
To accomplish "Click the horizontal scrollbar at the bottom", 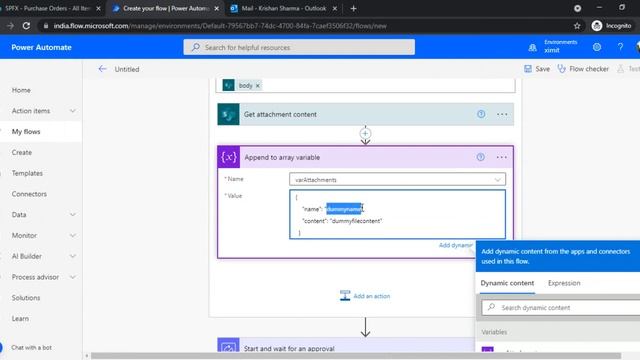I will pyautogui.click(x=356, y=356).
